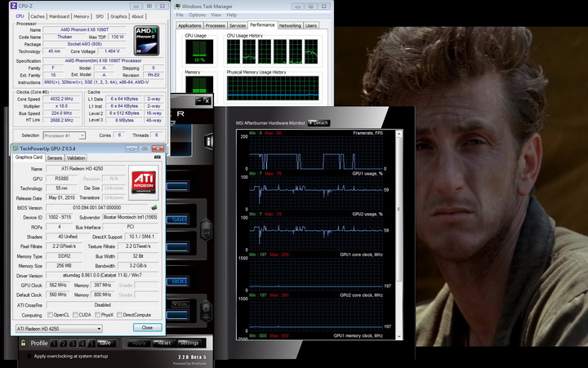Click the Afterburner 800 memory clock value box
The height and width of the screenshot is (368, 588).
click(177, 282)
